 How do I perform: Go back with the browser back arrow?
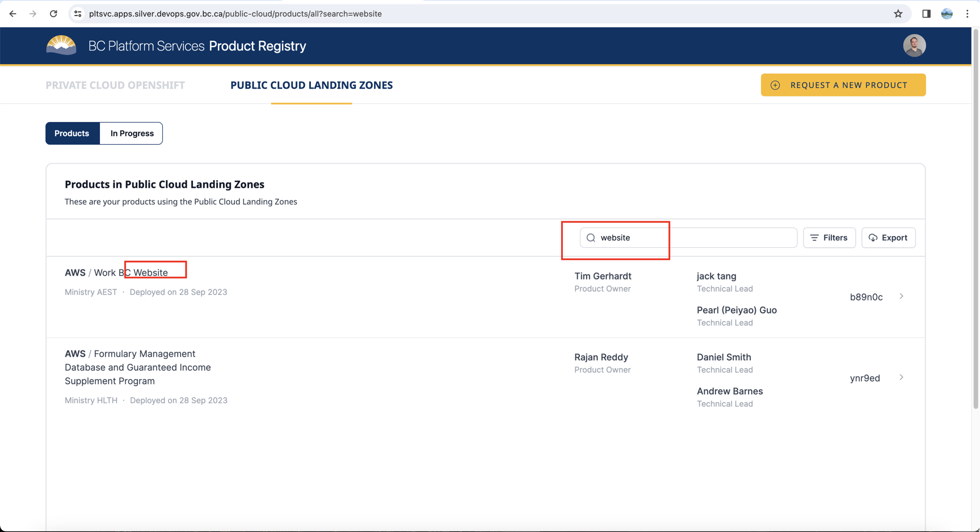pyautogui.click(x=12, y=14)
